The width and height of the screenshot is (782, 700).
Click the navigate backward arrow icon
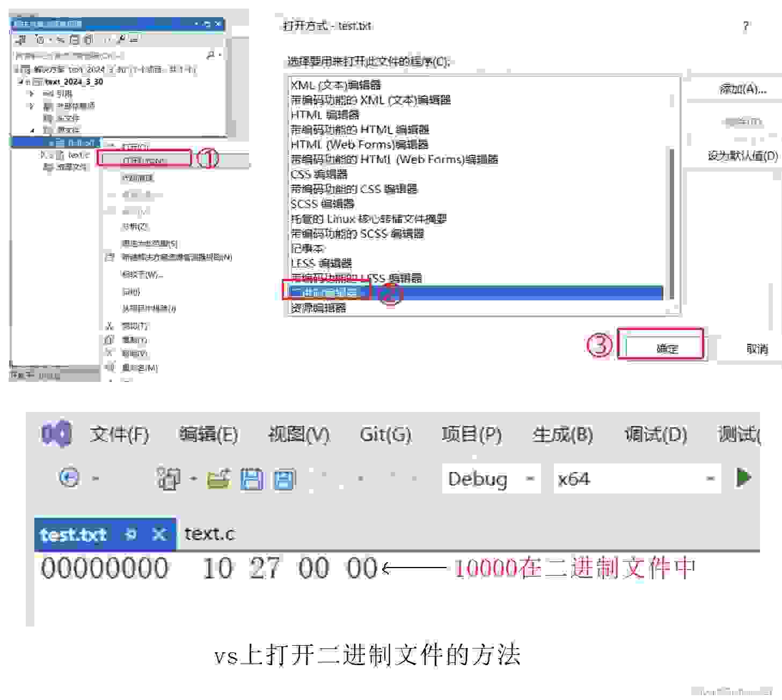tap(69, 477)
